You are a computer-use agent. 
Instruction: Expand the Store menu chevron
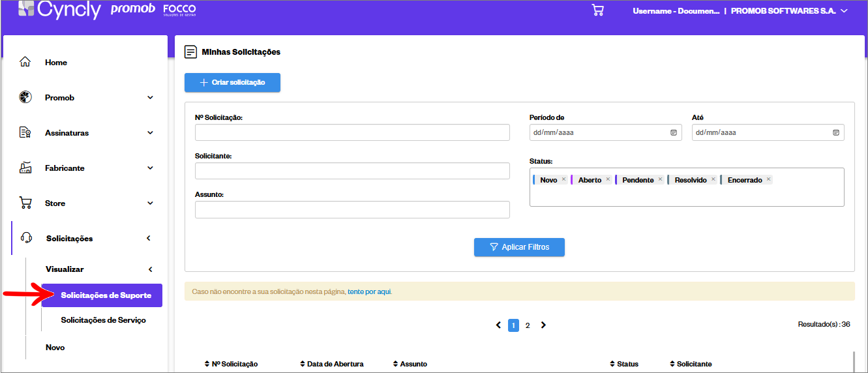coord(150,203)
